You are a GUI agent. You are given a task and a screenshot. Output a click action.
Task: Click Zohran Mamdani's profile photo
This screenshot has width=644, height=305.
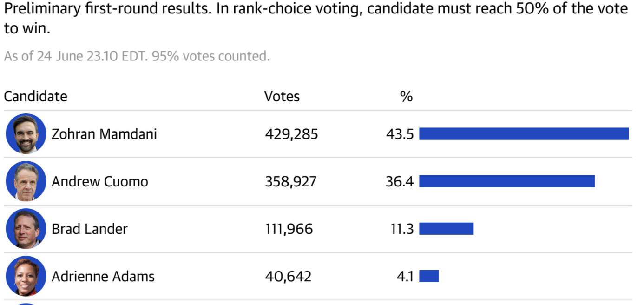click(x=26, y=134)
